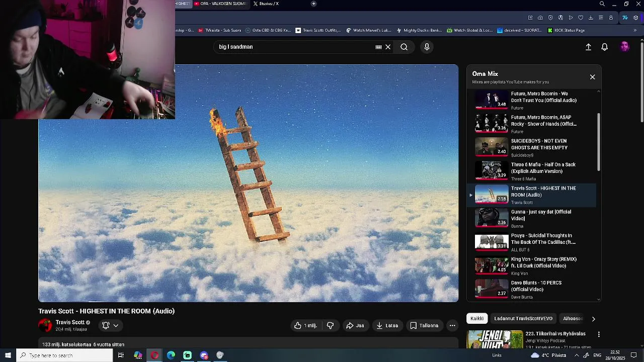Show next filter chips arrow
The height and width of the screenshot is (362, 644).
(593, 319)
